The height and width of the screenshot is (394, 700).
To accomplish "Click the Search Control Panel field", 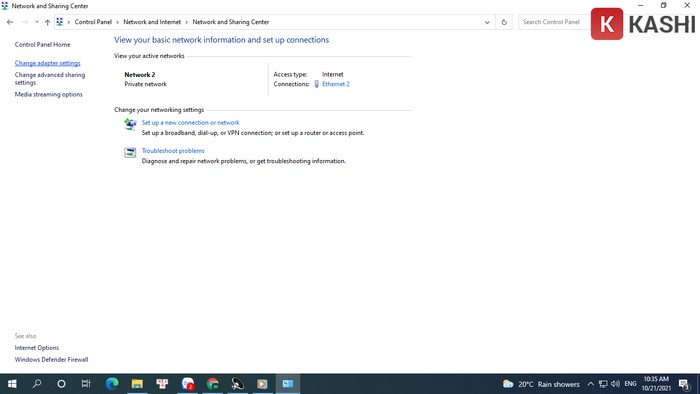I will 554,22.
